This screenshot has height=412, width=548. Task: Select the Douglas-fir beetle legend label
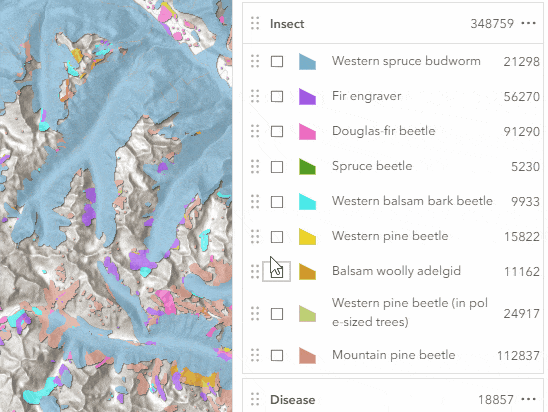pyautogui.click(x=383, y=131)
